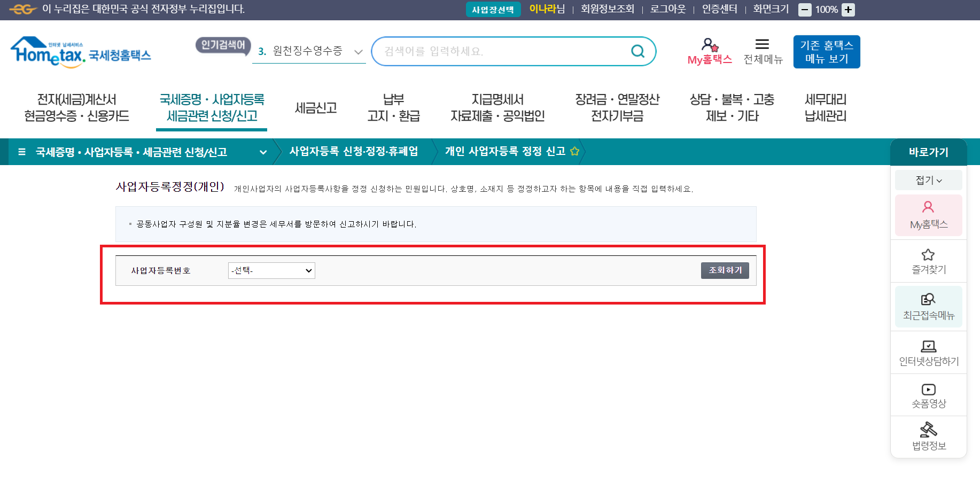Click the breadcrumb favorite star icon
The image size is (980, 499).
pos(574,151)
